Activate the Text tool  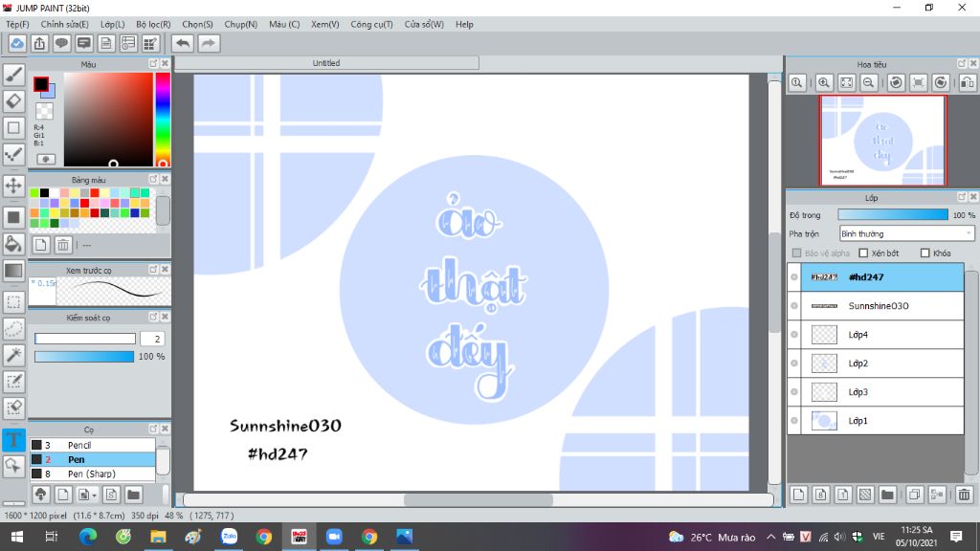click(x=13, y=440)
